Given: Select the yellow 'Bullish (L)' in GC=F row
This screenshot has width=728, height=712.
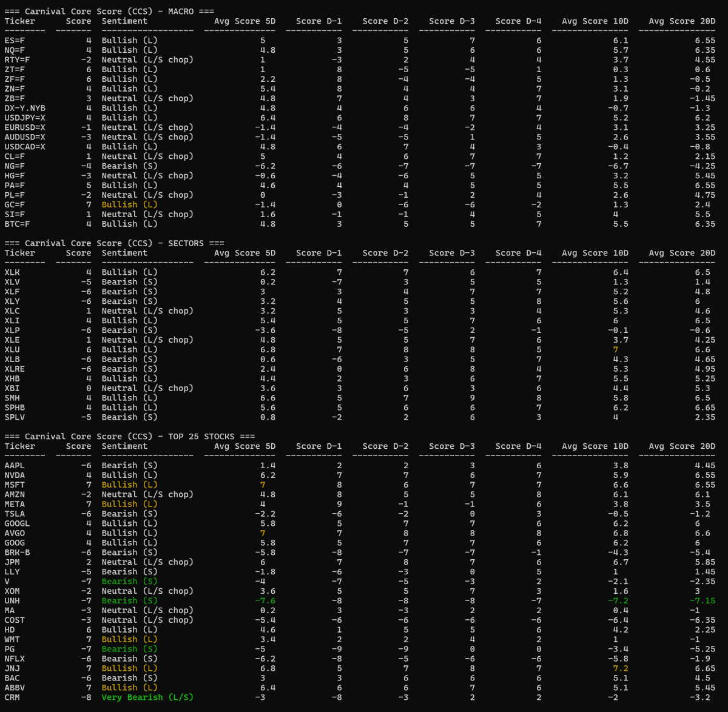Looking at the screenshot, I should 129,205.
